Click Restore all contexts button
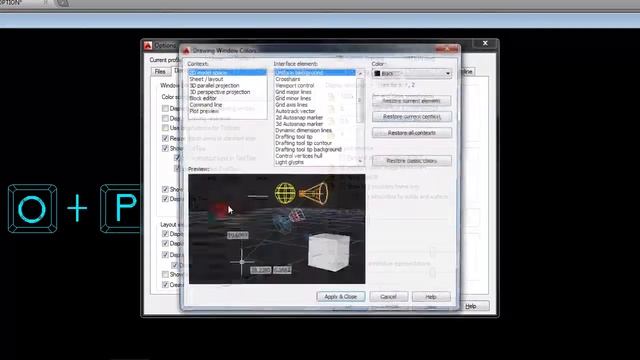The image size is (640, 360). [411, 133]
